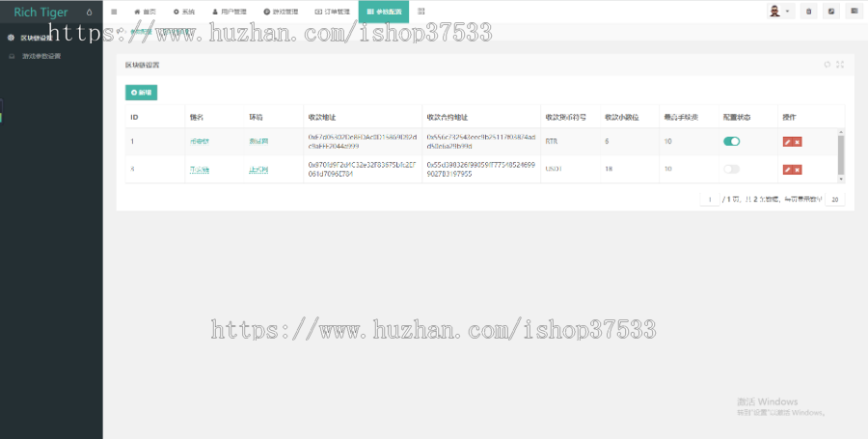Click the alias link in the USDT row
The height and width of the screenshot is (439, 868).
pos(200,170)
